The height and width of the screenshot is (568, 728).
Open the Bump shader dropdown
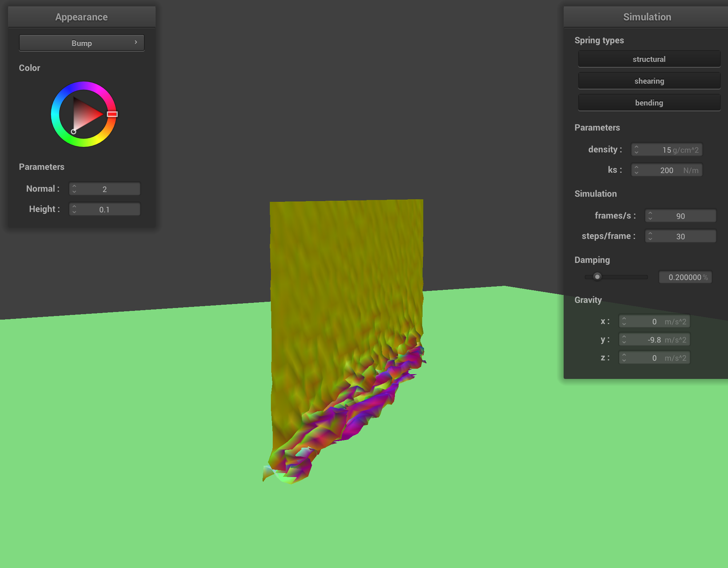click(82, 43)
